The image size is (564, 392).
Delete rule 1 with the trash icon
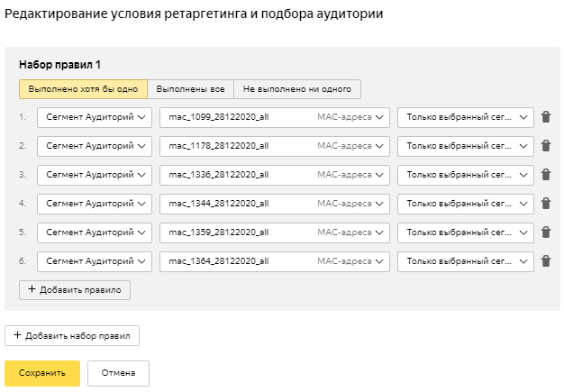click(545, 117)
